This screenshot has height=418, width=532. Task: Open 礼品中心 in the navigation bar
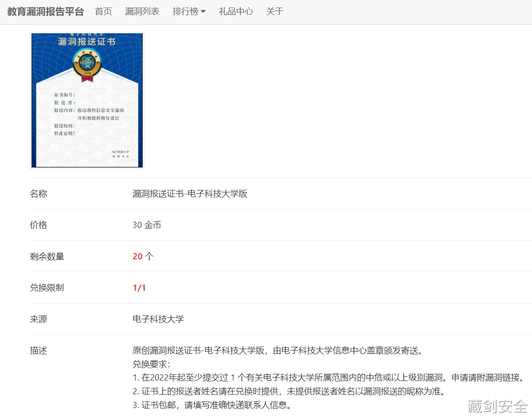click(x=236, y=11)
